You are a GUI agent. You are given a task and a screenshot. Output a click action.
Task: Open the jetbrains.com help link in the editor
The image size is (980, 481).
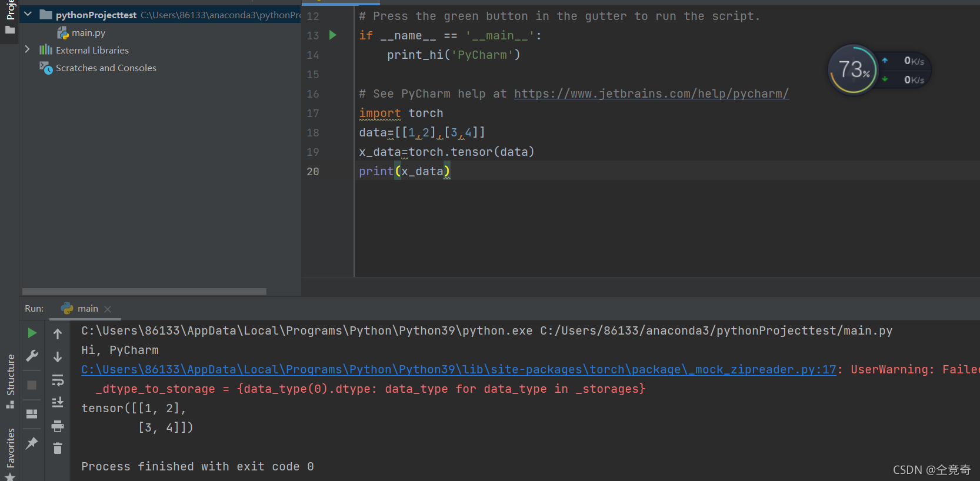tap(651, 94)
